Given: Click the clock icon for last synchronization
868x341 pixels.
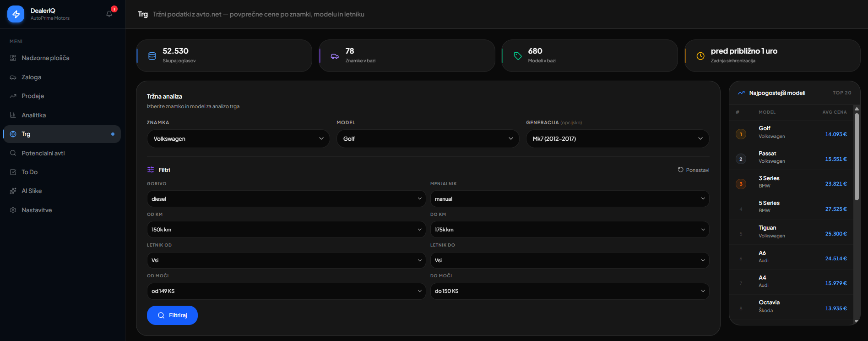Looking at the screenshot, I should (700, 56).
